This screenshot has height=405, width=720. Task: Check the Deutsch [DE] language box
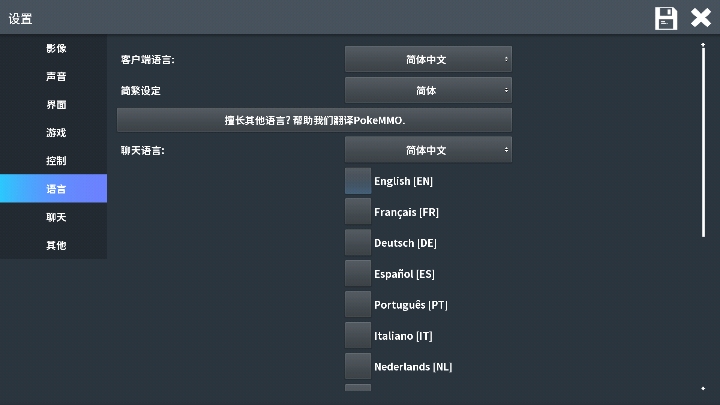click(358, 243)
